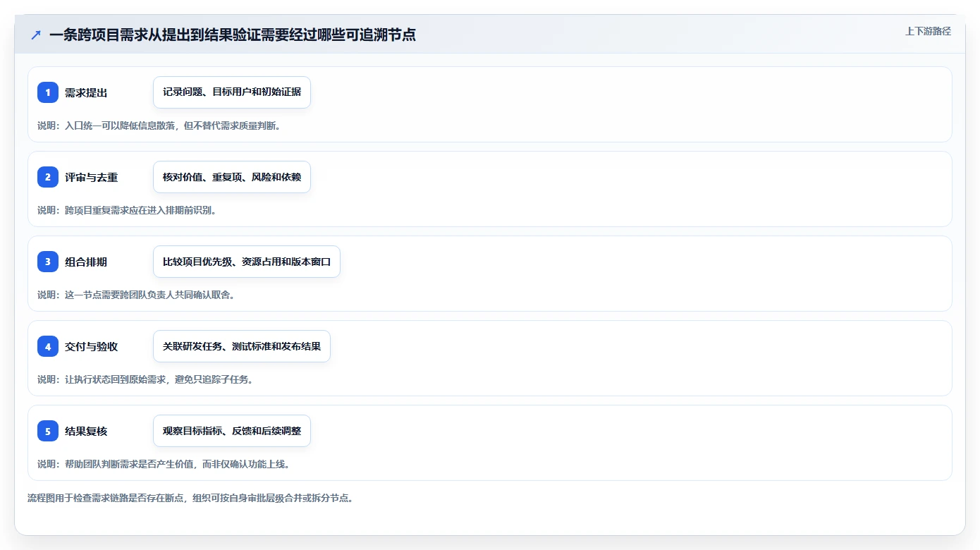Click the 评审与去重 step title

tap(91, 177)
